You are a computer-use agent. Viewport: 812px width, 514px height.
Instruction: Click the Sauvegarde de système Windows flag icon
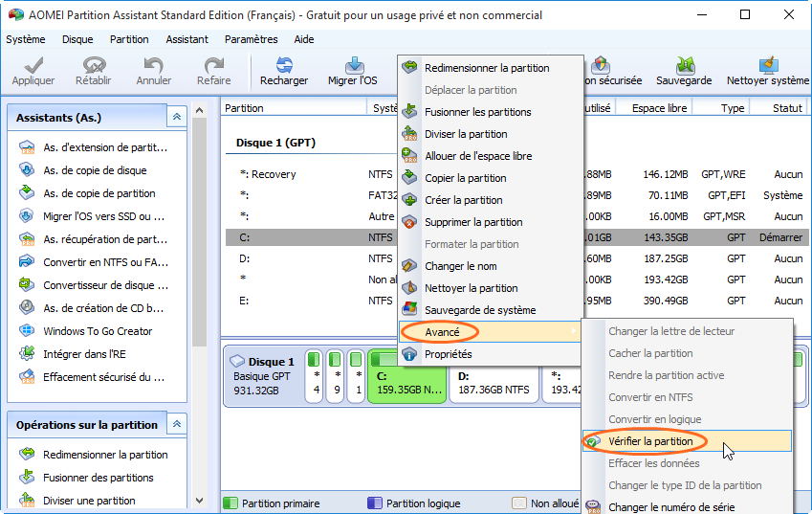click(x=409, y=309)
